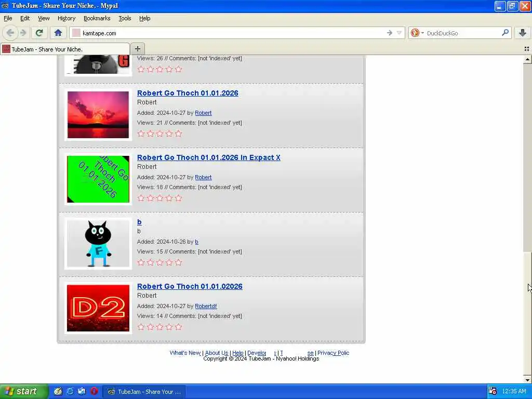
Task: Open the Help menu
Action: [144, 18]
